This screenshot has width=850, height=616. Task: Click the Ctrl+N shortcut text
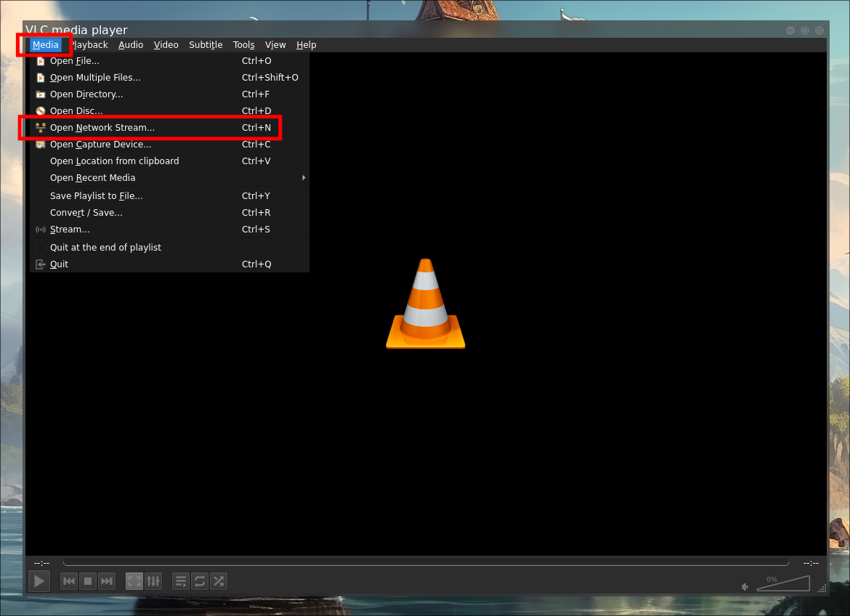(256, 128)
